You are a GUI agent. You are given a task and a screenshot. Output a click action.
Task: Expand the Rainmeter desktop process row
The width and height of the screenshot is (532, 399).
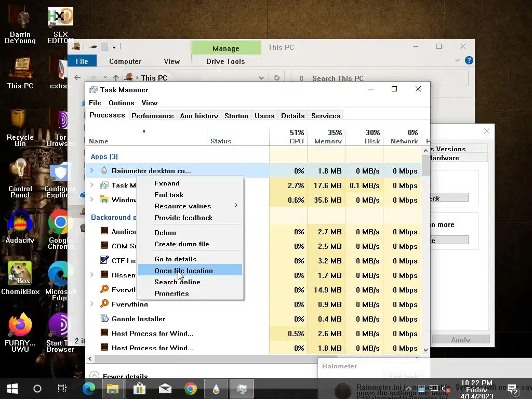[91, 170]
